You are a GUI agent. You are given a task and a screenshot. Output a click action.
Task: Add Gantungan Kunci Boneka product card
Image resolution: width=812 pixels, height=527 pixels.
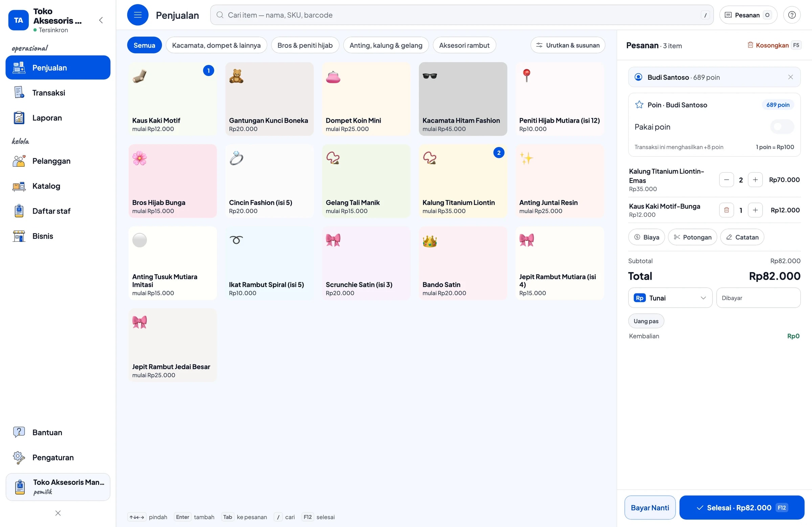click(269, 99)
